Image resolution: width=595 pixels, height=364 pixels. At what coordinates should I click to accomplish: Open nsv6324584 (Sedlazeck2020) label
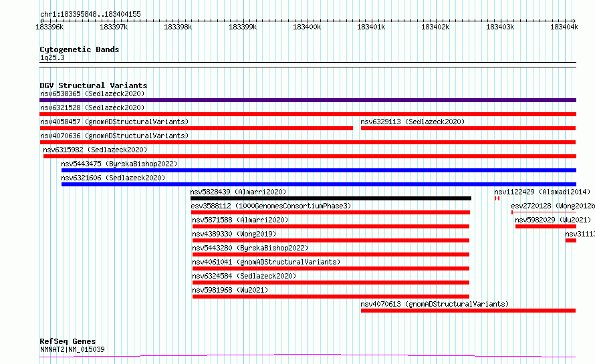[x=244, y=276]
